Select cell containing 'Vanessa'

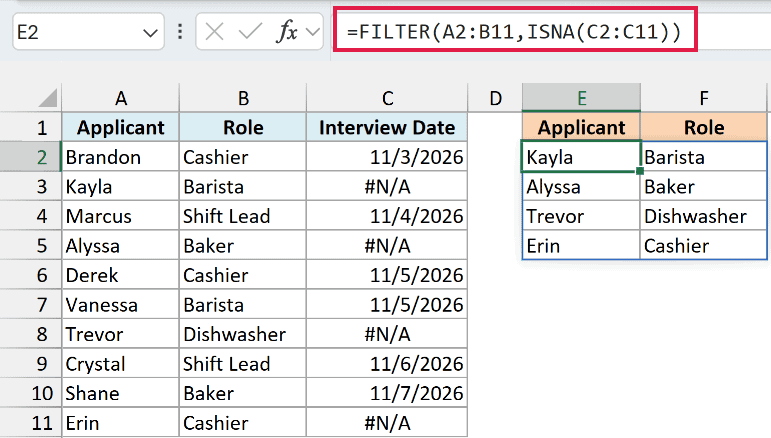tap(120, 305)
